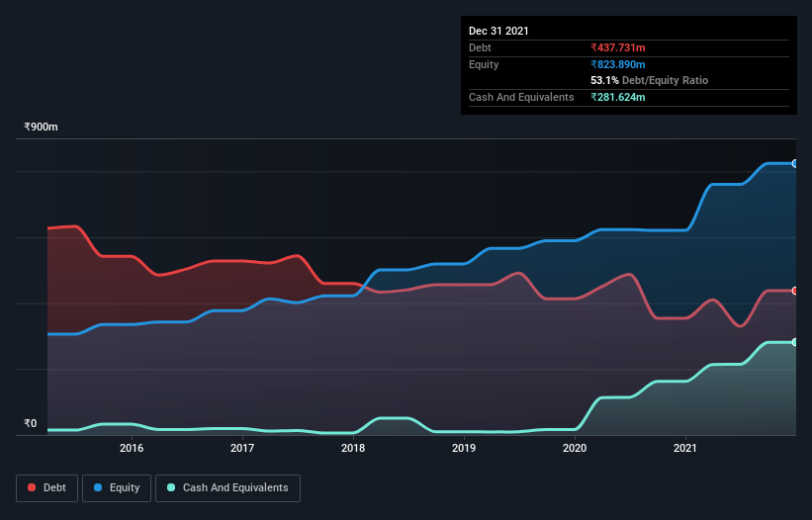
Task: Click the ₹900m y-axis label
Action: coord(41,127)
